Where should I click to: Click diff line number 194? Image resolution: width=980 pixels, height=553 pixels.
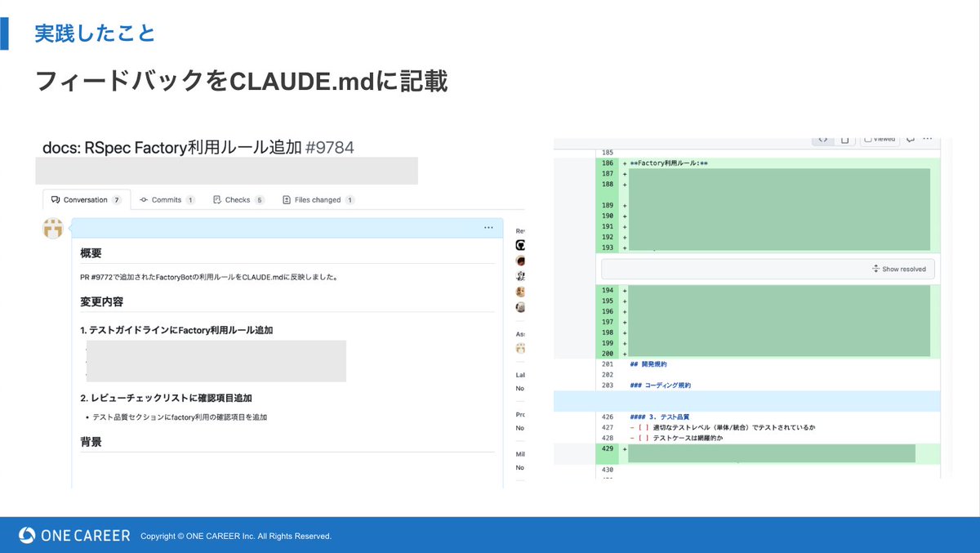coord(607,290)
